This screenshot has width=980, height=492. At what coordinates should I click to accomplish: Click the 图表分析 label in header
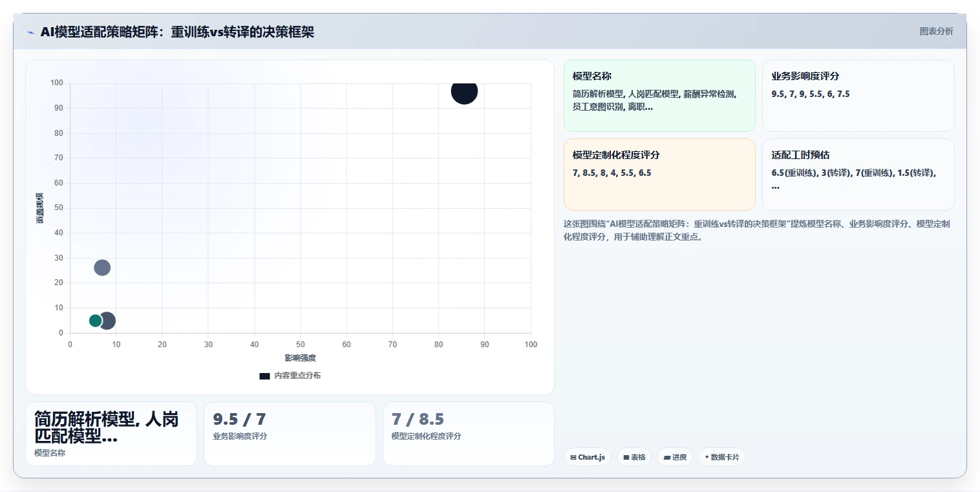[x=936, y=31]
